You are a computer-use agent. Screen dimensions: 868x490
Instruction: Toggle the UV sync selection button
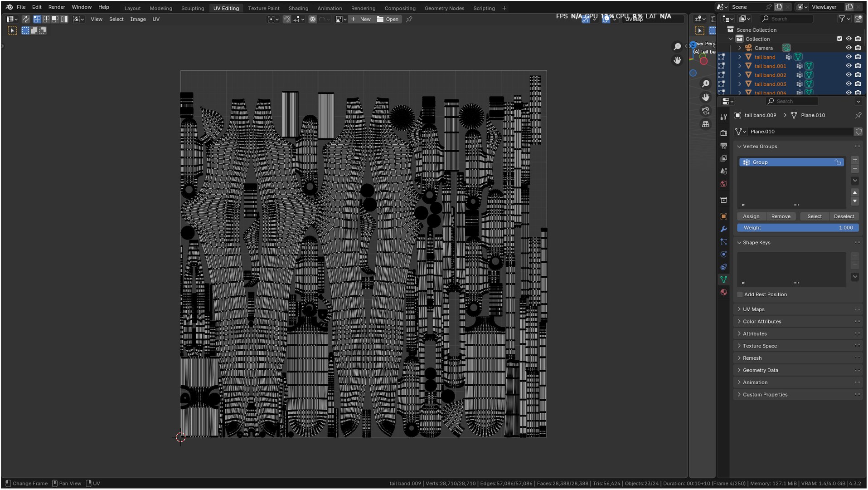click(26, 19)
